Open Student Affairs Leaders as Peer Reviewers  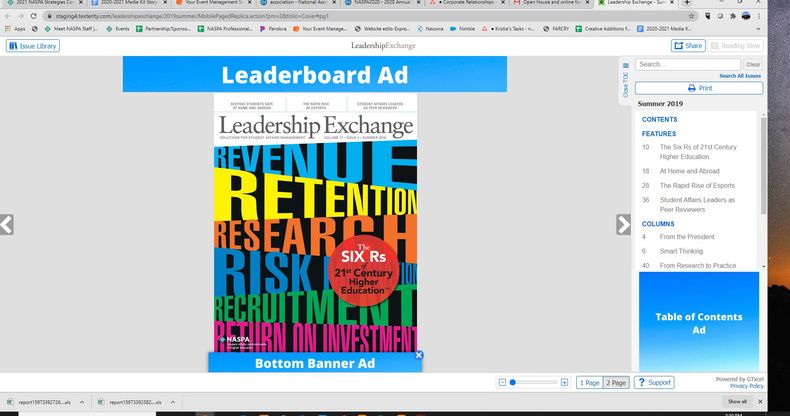pyautogui.click(x=698, y=204)
